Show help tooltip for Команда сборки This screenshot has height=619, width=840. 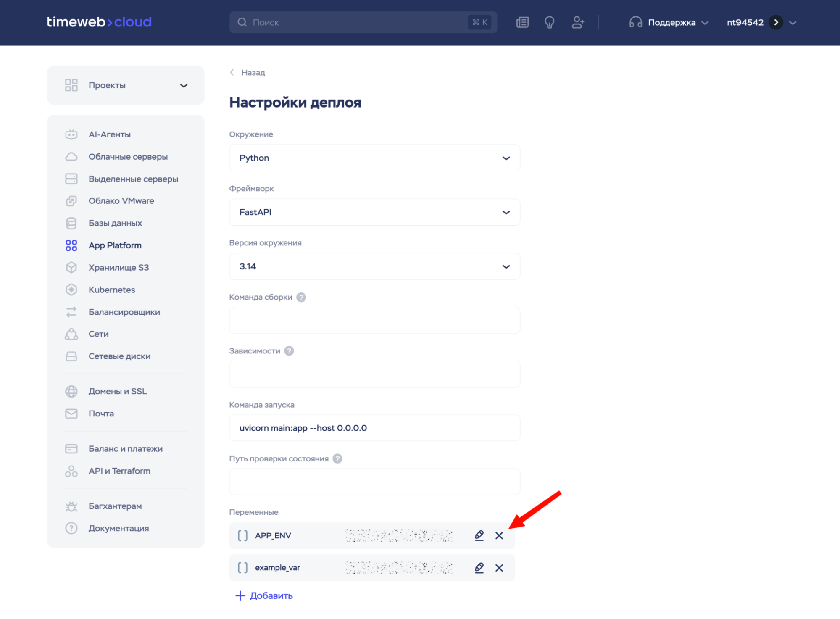click(x=301, y=297)
